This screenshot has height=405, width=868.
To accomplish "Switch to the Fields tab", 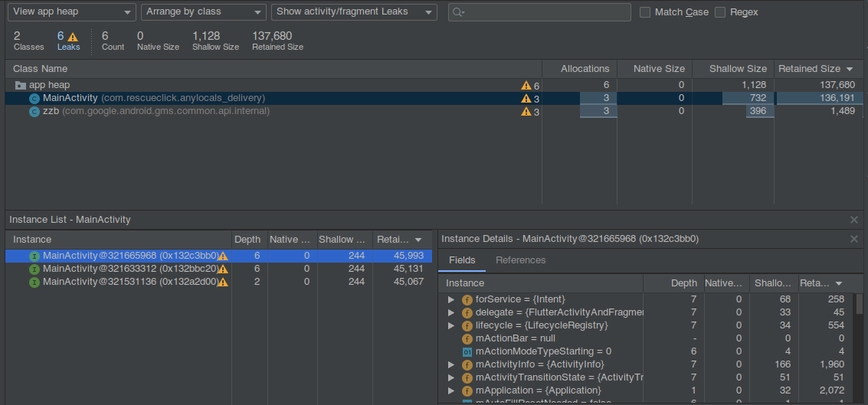I will point(462,260).
